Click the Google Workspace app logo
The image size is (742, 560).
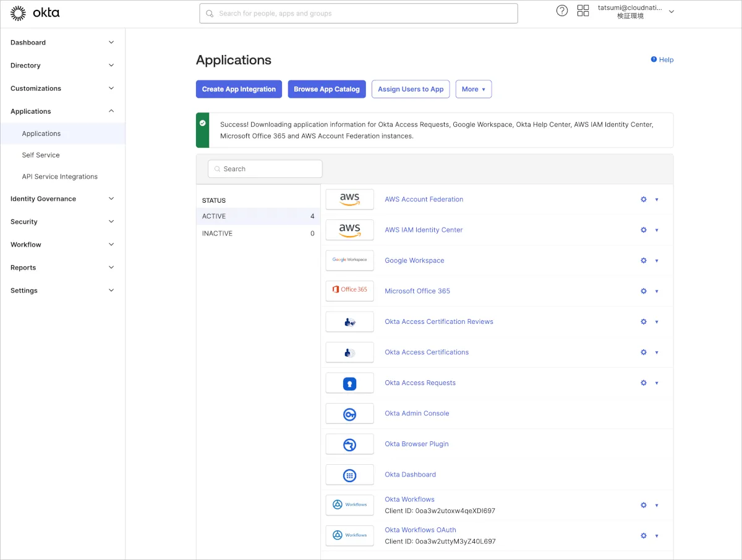(349, 260)
